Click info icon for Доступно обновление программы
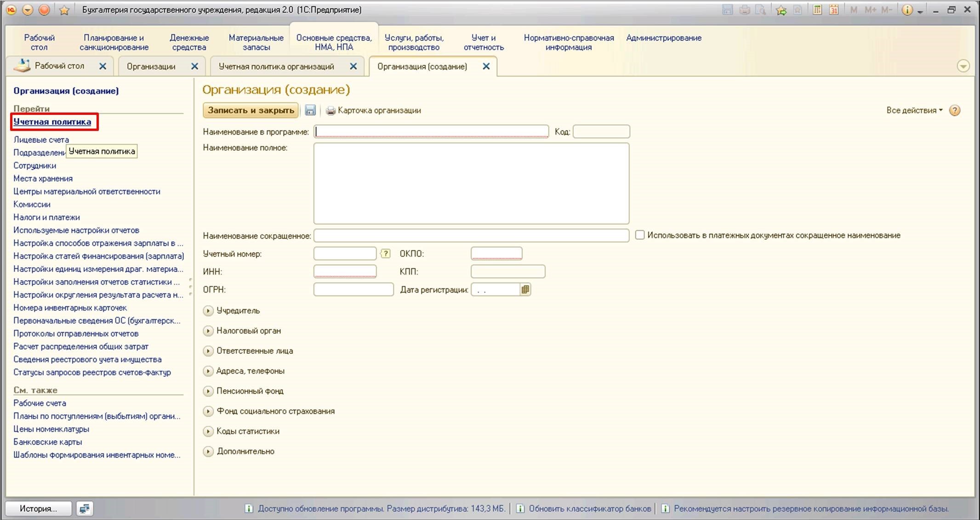The height and width of the screenshot is (520, 980). point(249,509)
